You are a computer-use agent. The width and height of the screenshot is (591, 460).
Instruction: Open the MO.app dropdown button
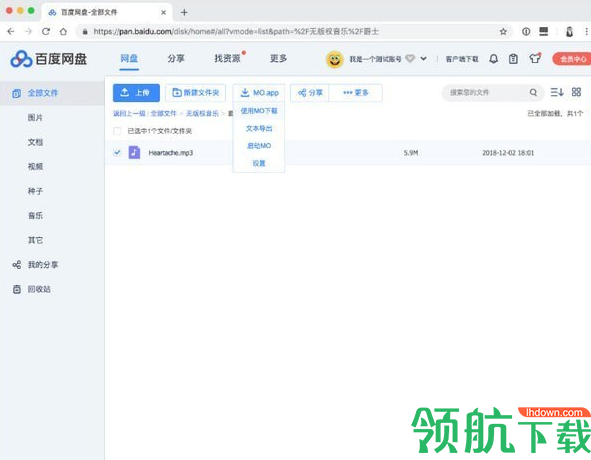(259, 93)
